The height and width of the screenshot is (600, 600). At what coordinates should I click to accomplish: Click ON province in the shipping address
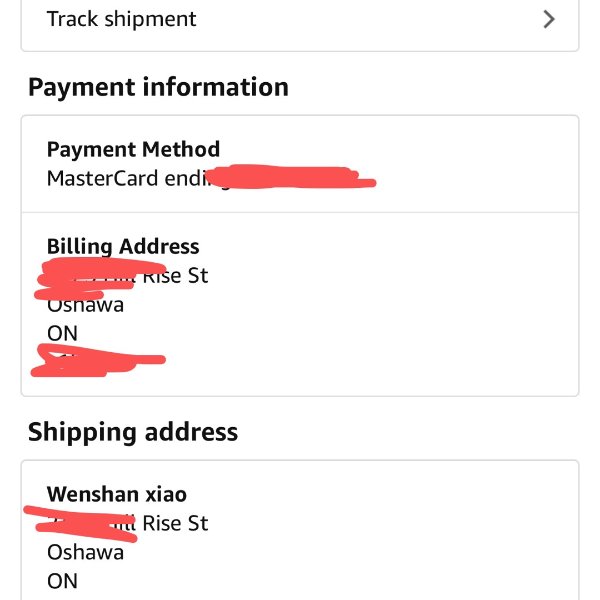(x=62, y=580)
